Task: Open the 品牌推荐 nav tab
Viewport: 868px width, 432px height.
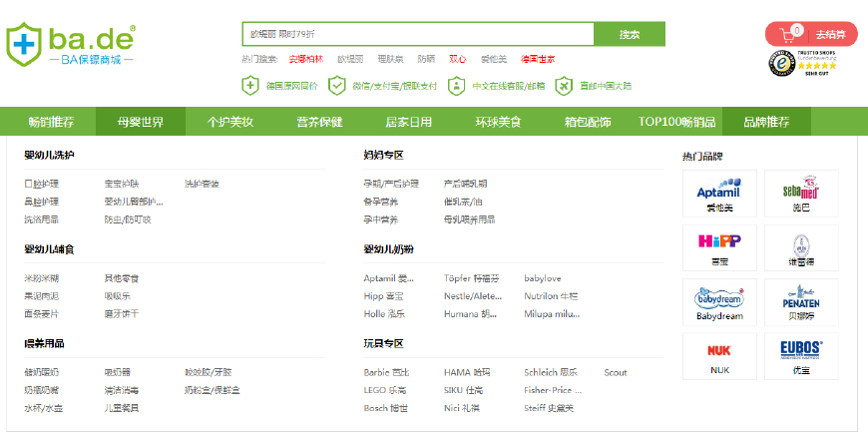Action: tap(766, 122)
